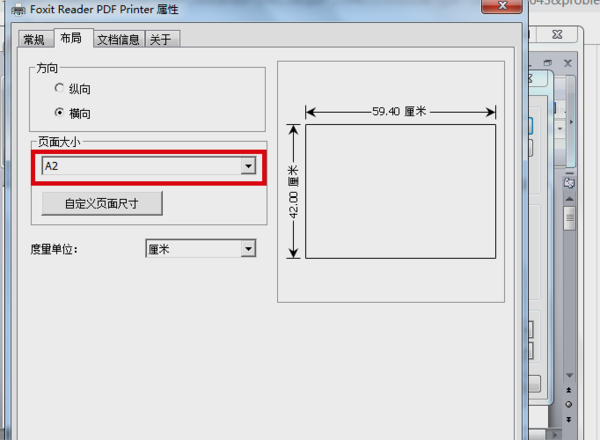Click the restore-down icon of the background window
The width and height of the screenshot is (600, 440).
pyautogui.click(x=548, y=63)
